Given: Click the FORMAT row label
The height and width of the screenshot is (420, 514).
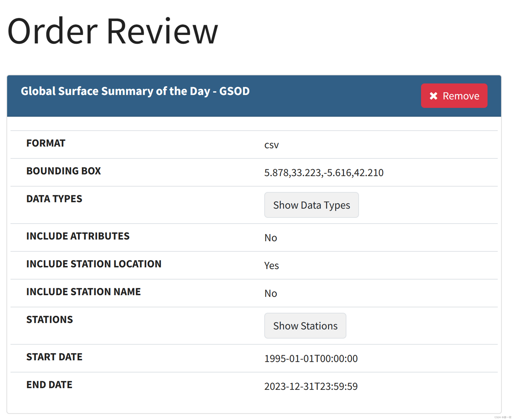Looking at the screenshot, I should (46, 143).
